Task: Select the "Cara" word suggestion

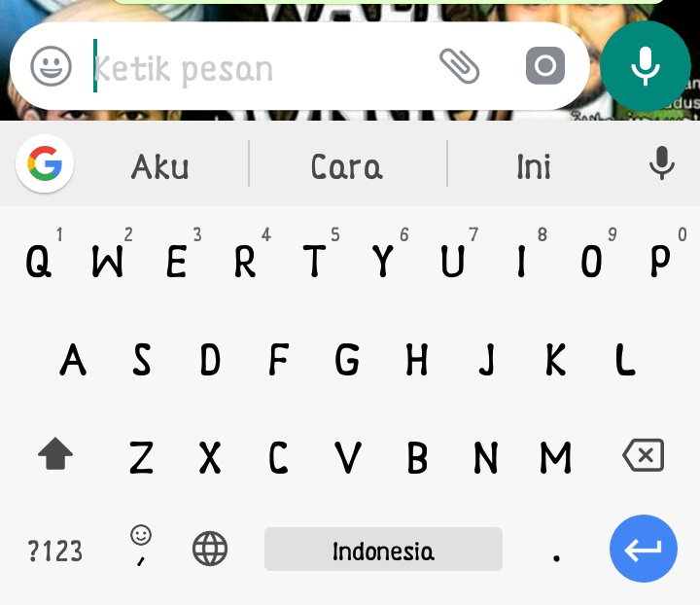Action: pyautogui.click(x=347, y=167)
